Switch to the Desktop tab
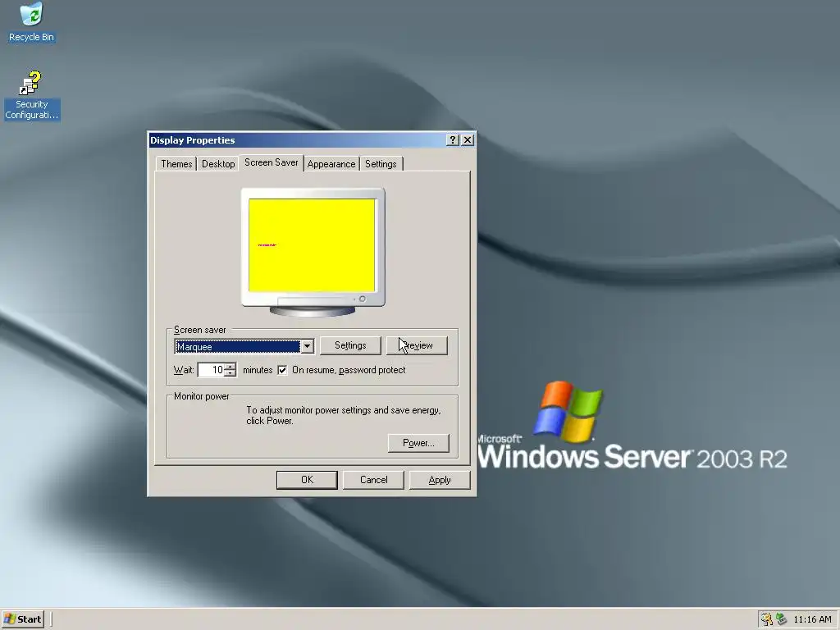 point(218,164)
